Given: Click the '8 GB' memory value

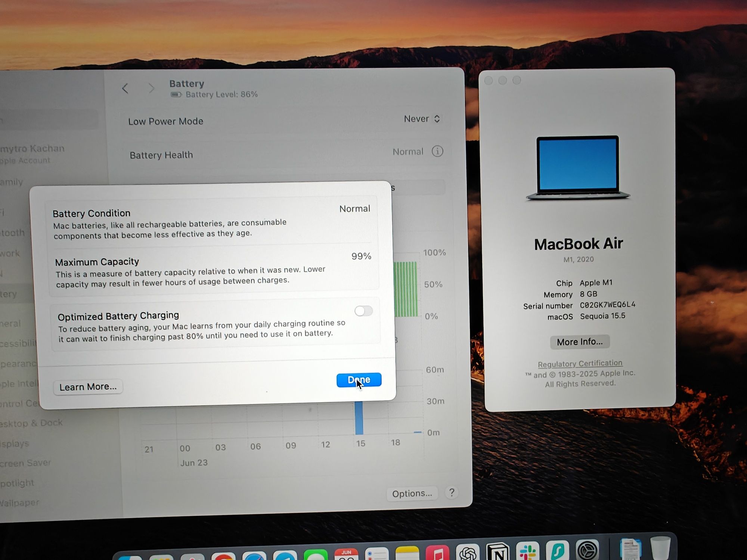Looking at the screenshot, I should pyautogui.click(x=589, y=294).
